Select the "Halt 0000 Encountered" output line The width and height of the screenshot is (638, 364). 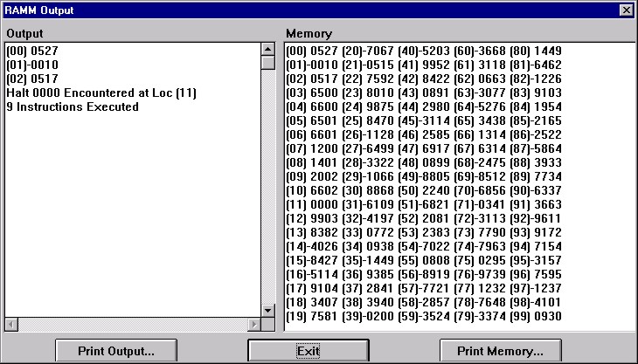pos(101,93)
